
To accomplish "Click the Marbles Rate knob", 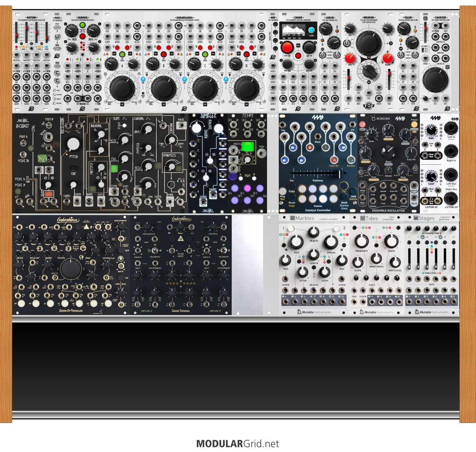I will 296,242.
